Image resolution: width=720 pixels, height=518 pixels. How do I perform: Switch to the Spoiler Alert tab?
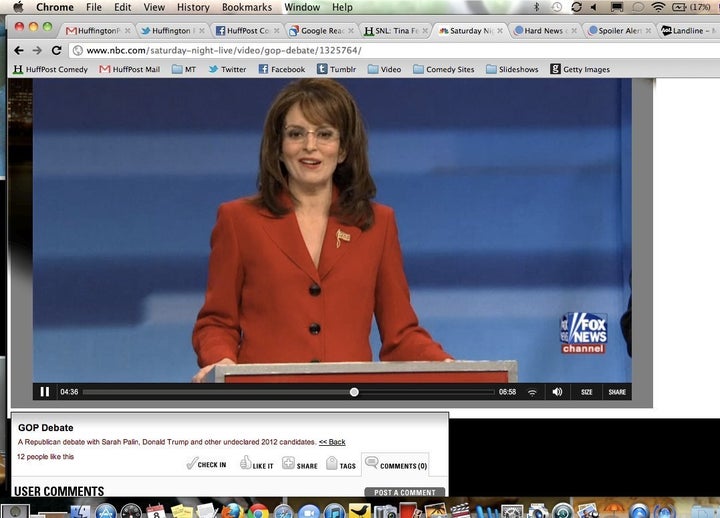click(619, 31)
